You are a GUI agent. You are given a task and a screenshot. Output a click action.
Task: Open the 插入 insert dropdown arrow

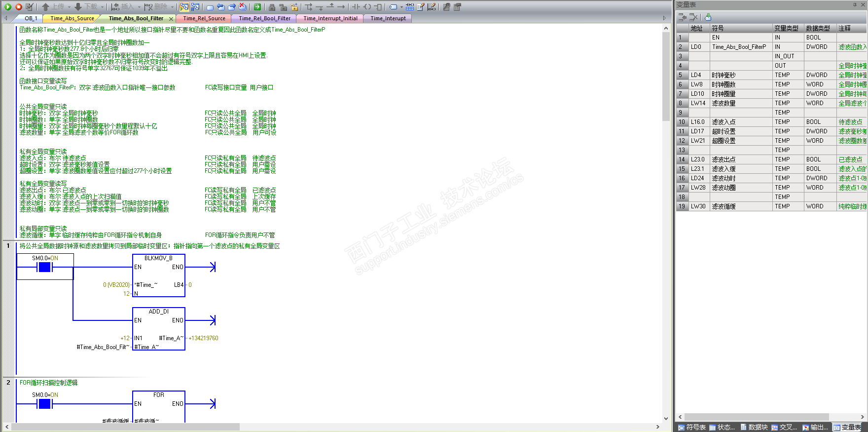point(138,7)
